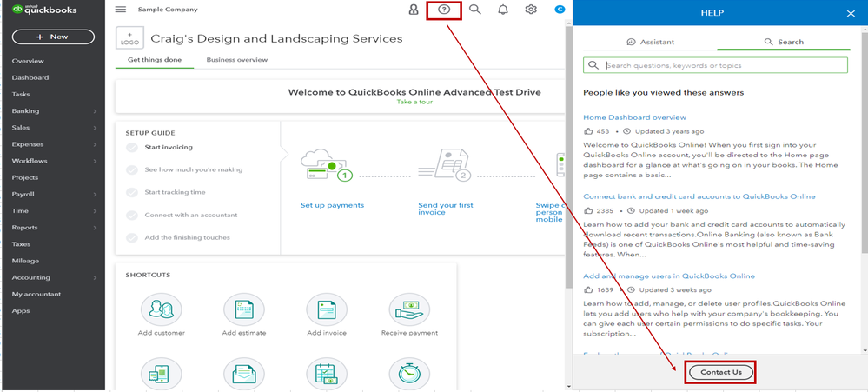Viewport: 868px width, 392px height.
Task: Check off Start tracking time step
Action: (132, 192)
